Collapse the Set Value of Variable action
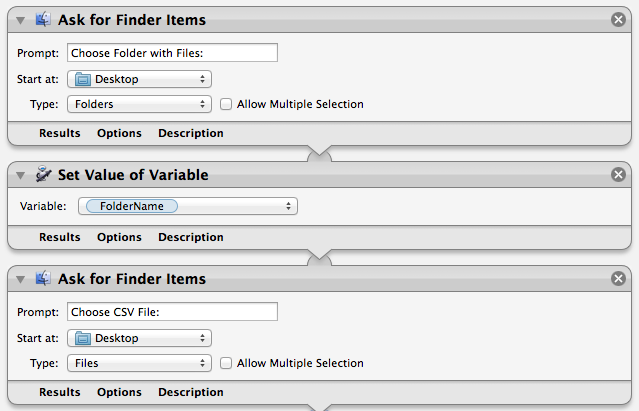639x411 pixels. (x=22, y=174)
